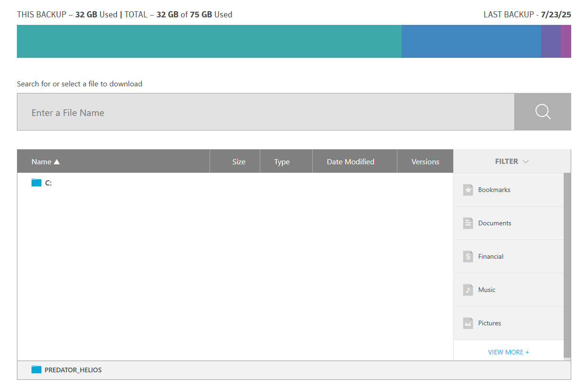The height and width of the screenshot is (392, 582).
Task: Collapse the FILTER dropdown chevron
Action: point(526,161)
